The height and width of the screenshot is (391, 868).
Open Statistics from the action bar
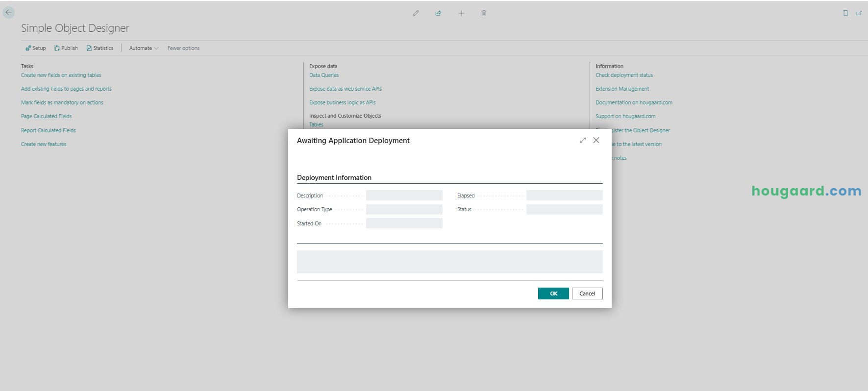pos(100,48)
